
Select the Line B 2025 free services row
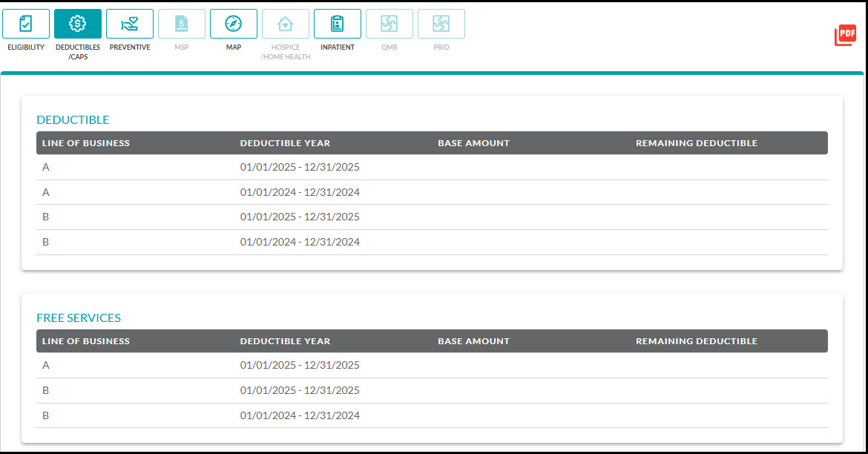297,390
